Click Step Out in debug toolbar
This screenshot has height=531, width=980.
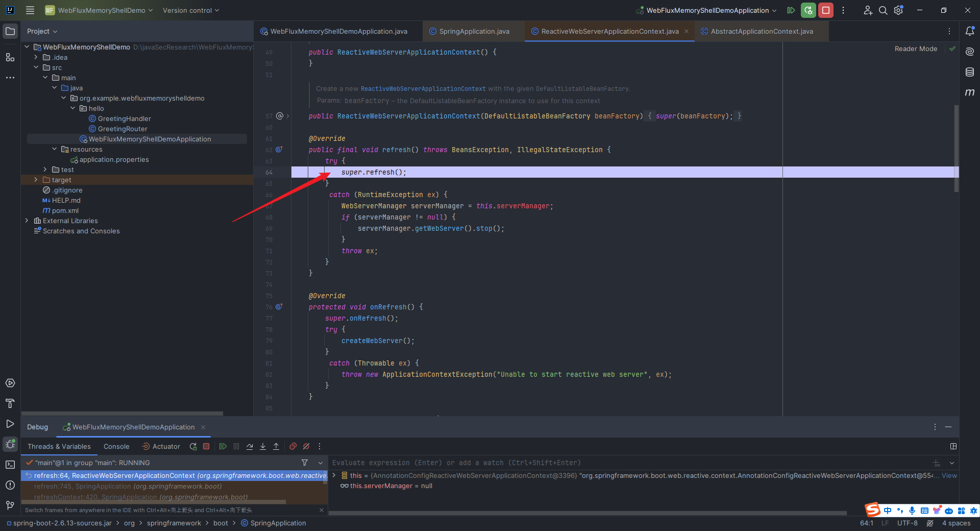(x=276, y=446)
